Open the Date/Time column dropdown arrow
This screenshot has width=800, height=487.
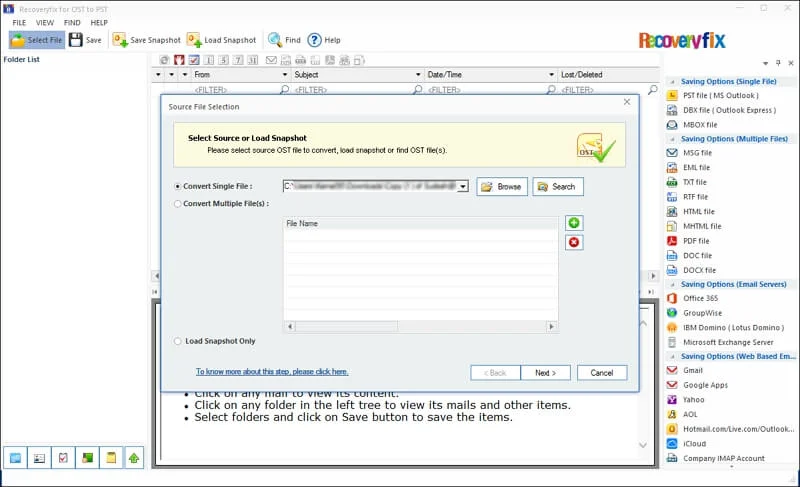click(552, 75)
